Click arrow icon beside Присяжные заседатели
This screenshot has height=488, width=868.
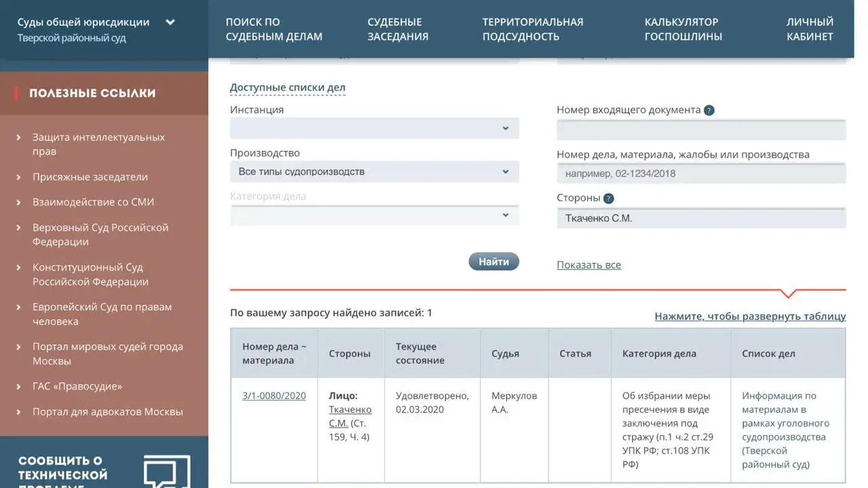click(18, 178)
